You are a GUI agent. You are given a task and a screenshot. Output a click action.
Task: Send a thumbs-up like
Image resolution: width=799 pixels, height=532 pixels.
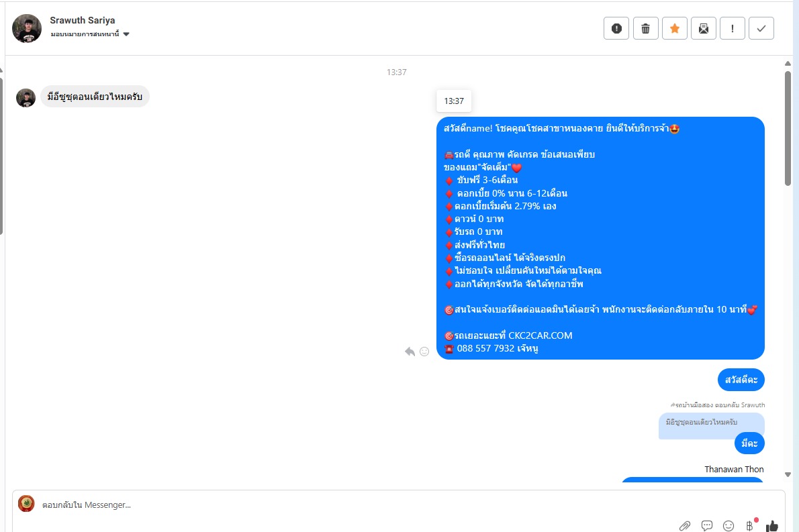[x=772, y=525]
